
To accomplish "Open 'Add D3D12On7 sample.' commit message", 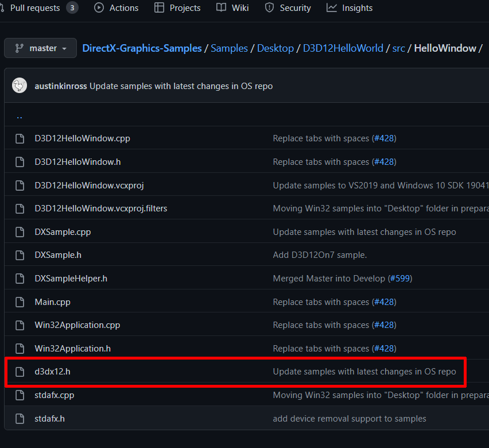I will point(320,255).
